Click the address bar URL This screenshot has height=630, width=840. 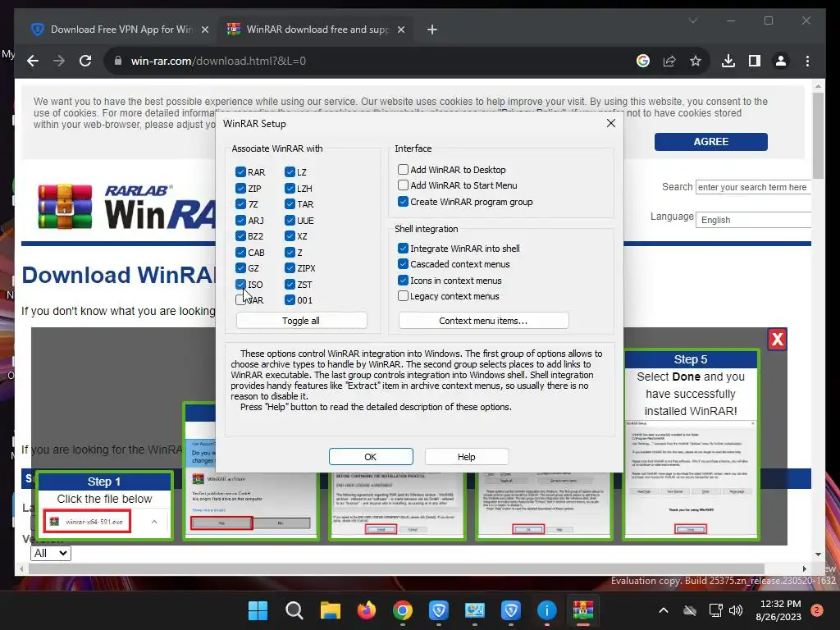(x=218, y=61)
